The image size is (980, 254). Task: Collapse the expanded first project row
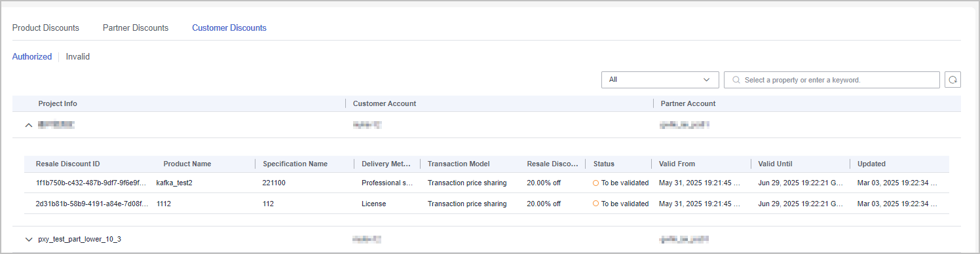click(x=28, y=124)
